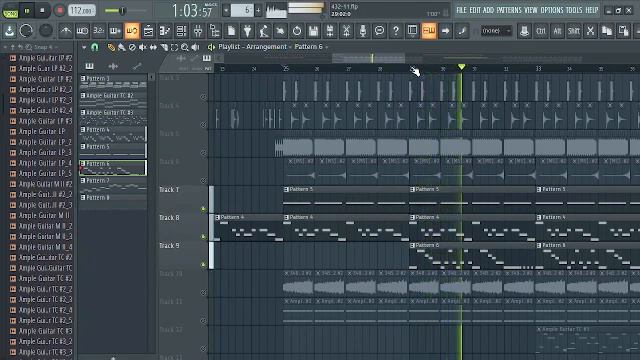Click the microphone one-click recording icon

(362, 31)
